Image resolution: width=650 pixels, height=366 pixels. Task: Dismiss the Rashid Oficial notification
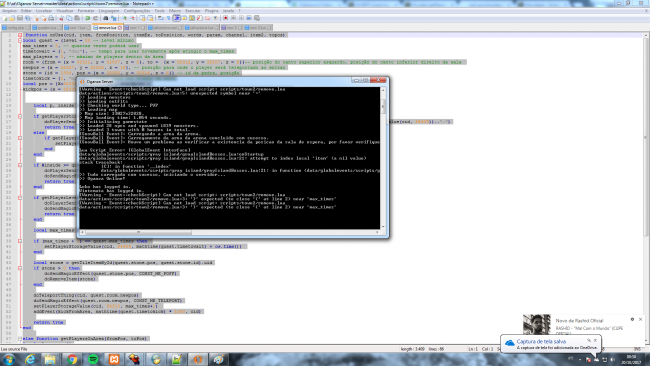[640, 320]
